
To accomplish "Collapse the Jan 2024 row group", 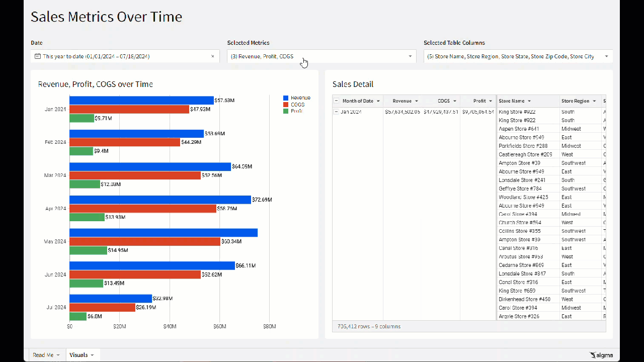I will (x=337, y=112).
